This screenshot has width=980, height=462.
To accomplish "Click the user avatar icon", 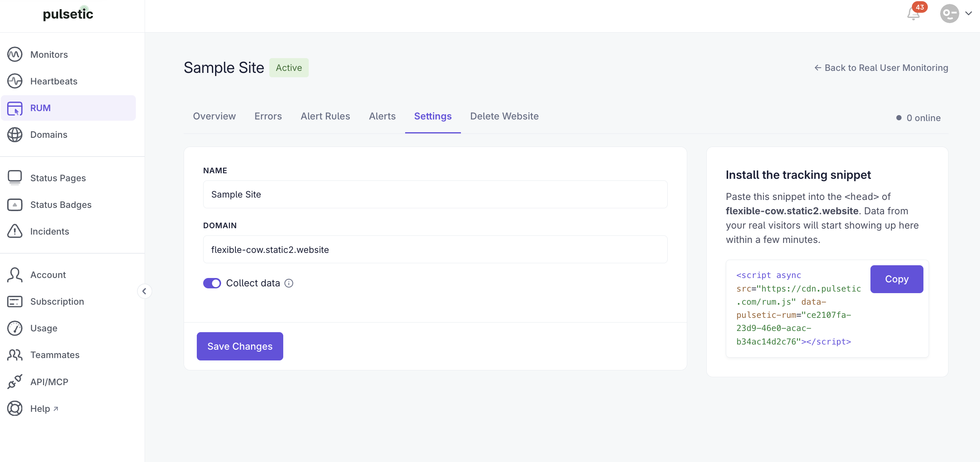I will click(950, 14).
